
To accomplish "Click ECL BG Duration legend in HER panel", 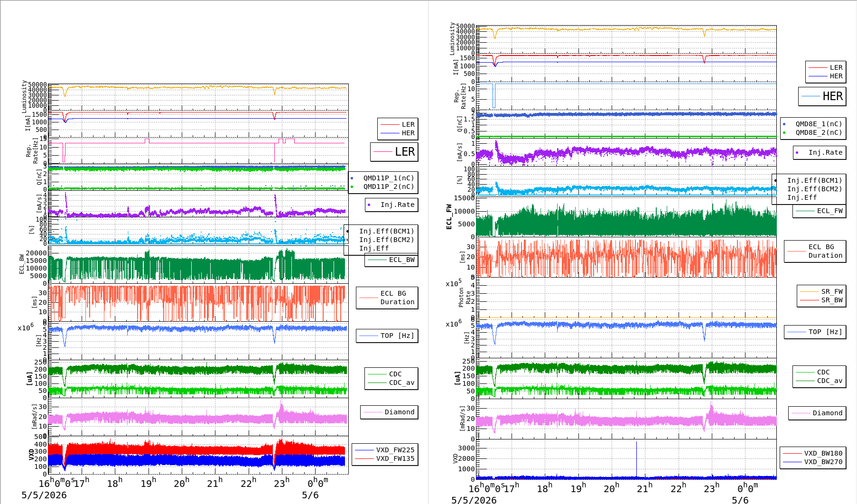I will (x=815, y=251).
